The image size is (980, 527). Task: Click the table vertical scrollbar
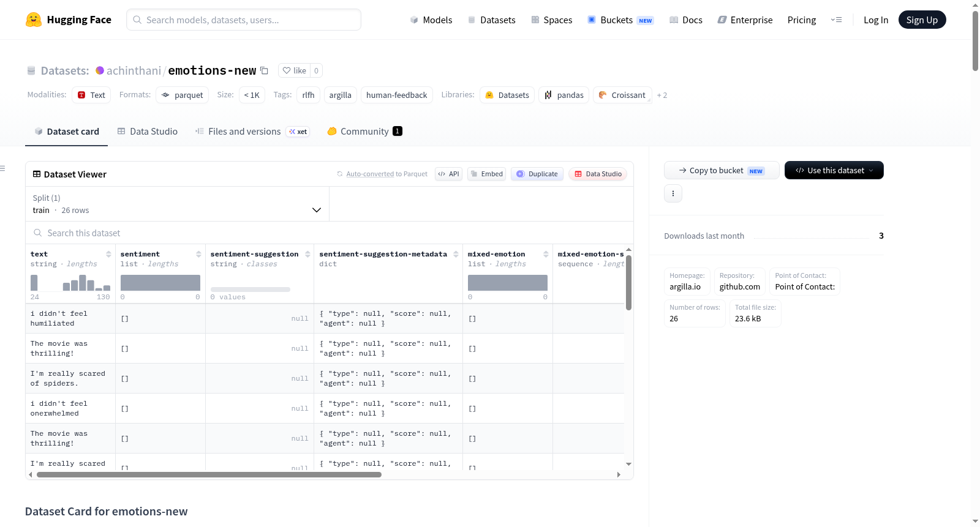click(x=628, y=282)
